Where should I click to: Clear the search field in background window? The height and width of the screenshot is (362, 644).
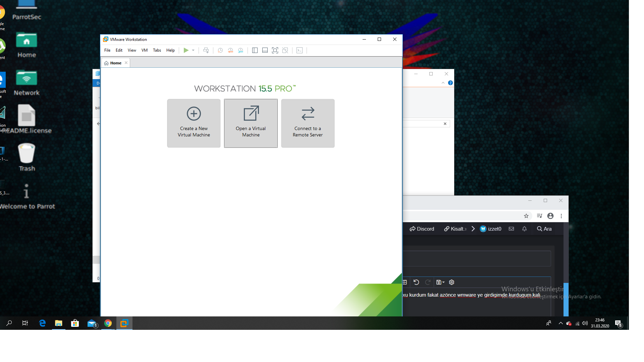click(x=445, y=124)
